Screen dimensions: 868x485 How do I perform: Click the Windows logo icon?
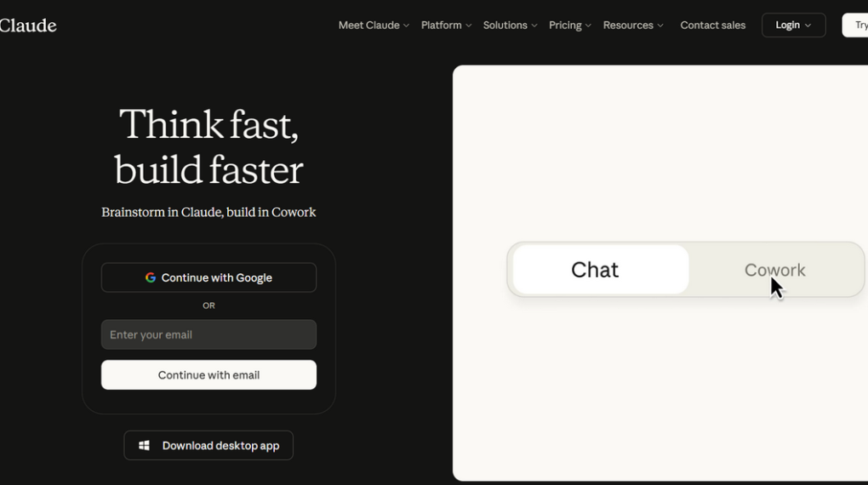tap(144, 445)
